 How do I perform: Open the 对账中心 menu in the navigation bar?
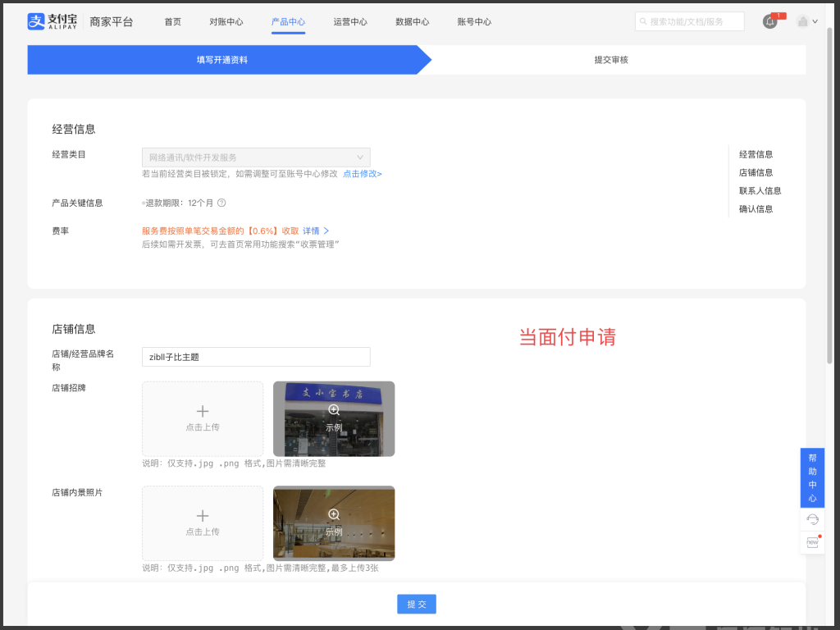(x=226, y=22)
